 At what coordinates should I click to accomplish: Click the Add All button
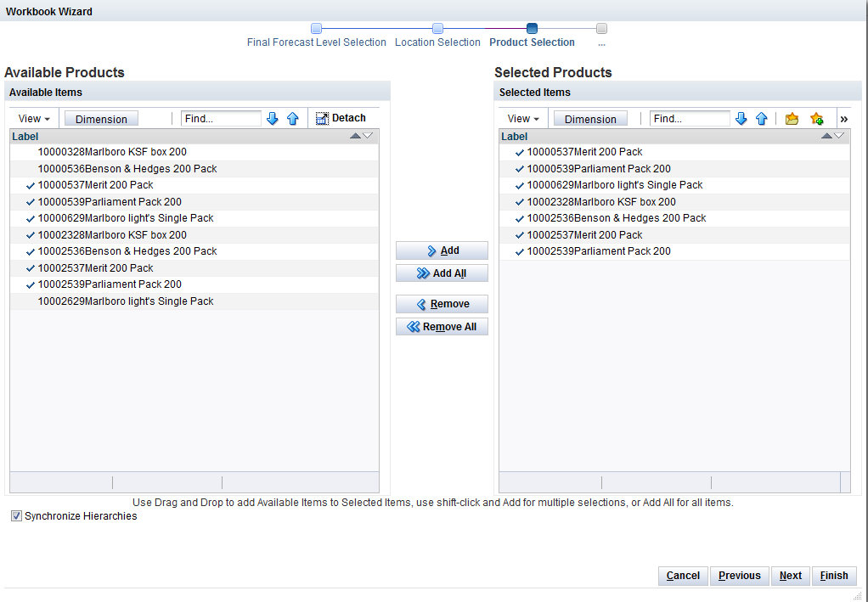[x=442, y=273]
